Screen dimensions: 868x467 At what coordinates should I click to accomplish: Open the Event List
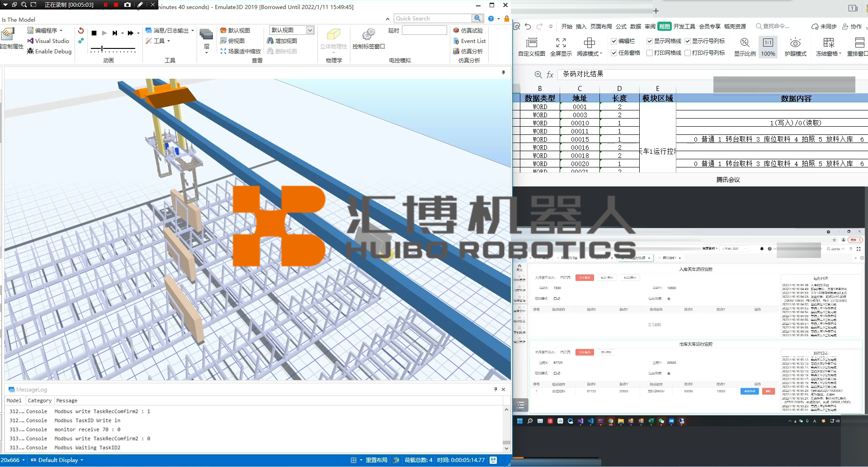pyautogui.click(x=469, y=41)
